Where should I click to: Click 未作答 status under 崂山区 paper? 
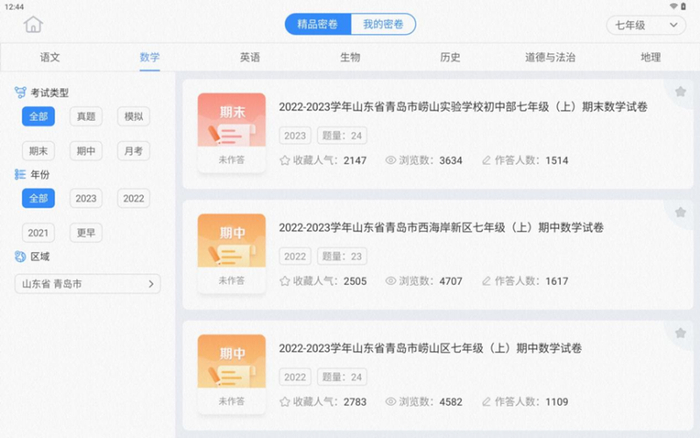[x=232, y=401]
